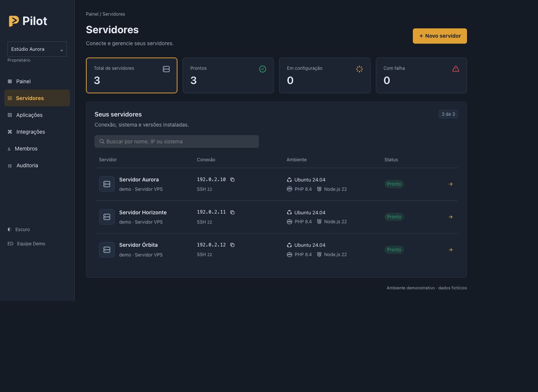The width and height of the screenshot is (538, 392).
Task: Click the Ubuntu icon in Aurora row
Action: point(289,180)
